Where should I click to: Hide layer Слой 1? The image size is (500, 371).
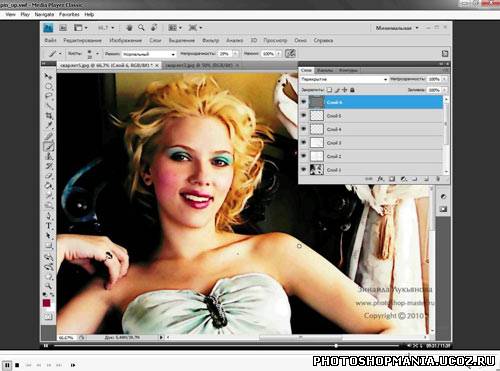[x=304, y=169]
